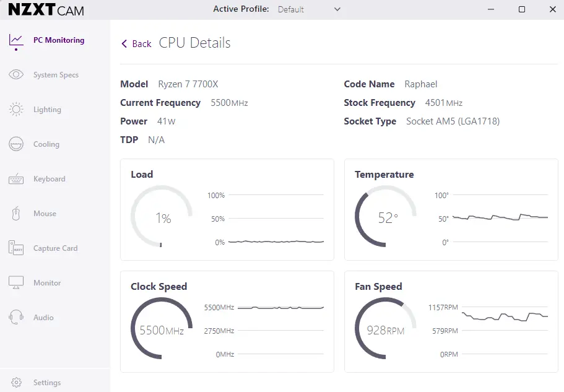Select the Temperature history graph
Screen dimensions: 564x392
pyautogui.click(x=492, y=219)
